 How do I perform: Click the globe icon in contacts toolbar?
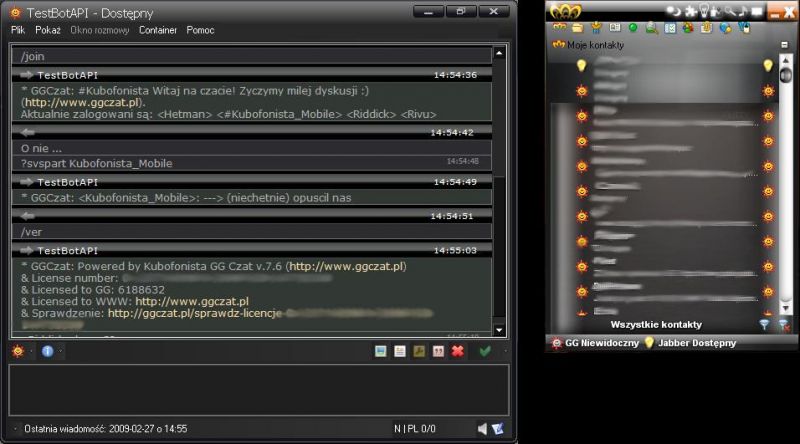pos(725,28)
